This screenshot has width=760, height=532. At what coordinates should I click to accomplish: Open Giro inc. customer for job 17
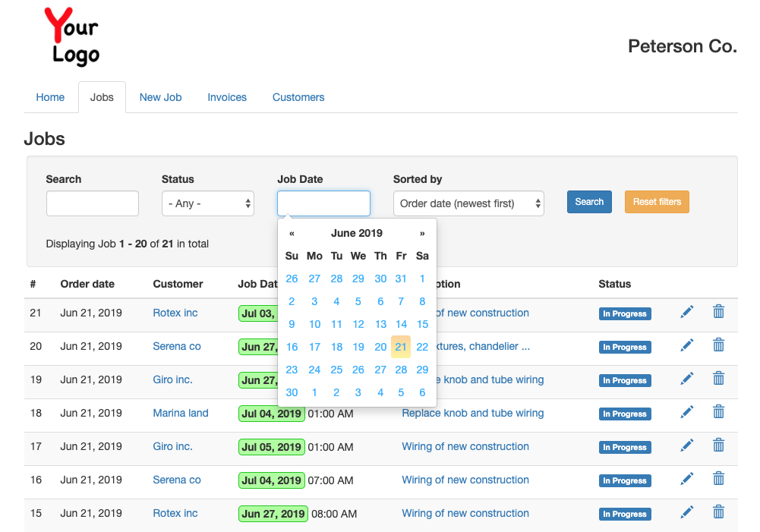[x=172, y=447]
